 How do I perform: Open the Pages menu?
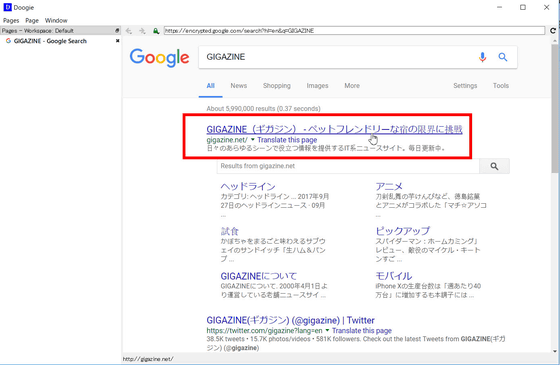coord(11,20)
